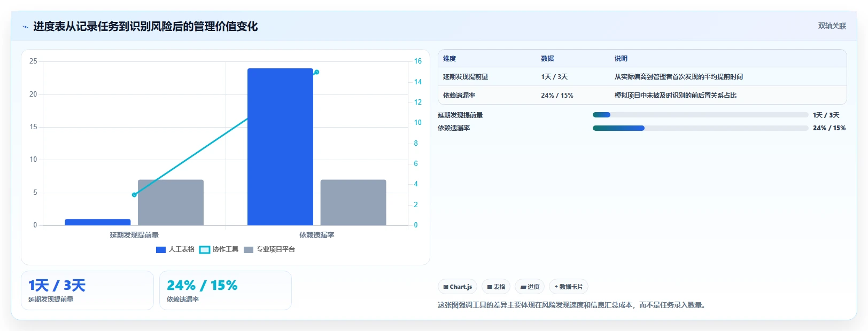
Task: Click the 延期发现提前量 x-axis label
Action: (x=134, y=235)
